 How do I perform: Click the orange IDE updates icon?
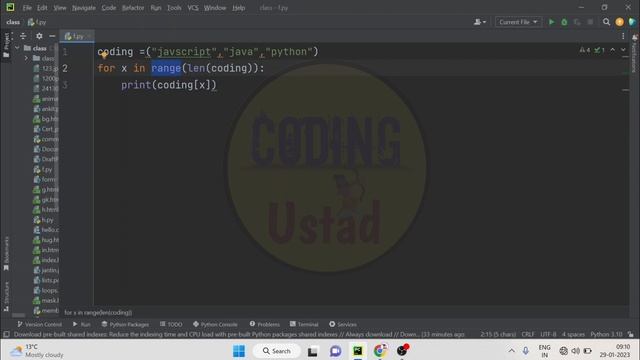click(x=619, y=22)
